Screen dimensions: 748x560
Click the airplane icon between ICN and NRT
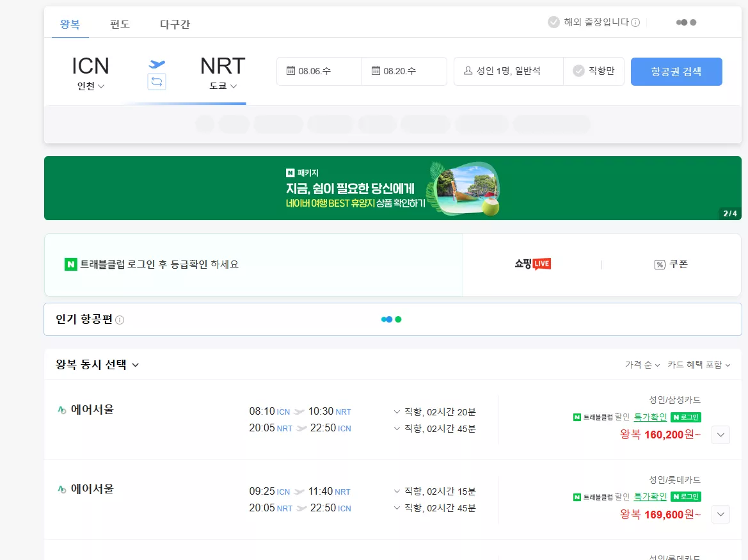(x=157, y=64)
